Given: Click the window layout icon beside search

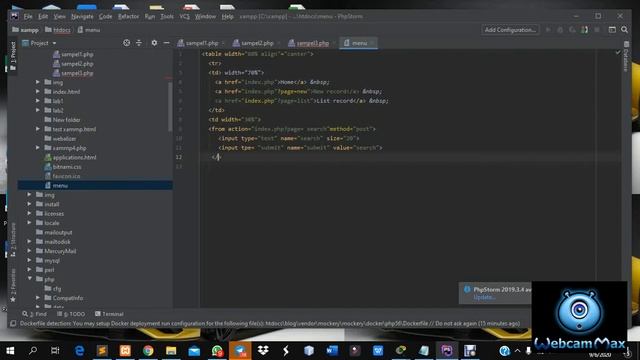Looking at the screenshot, I should point(612,30).
